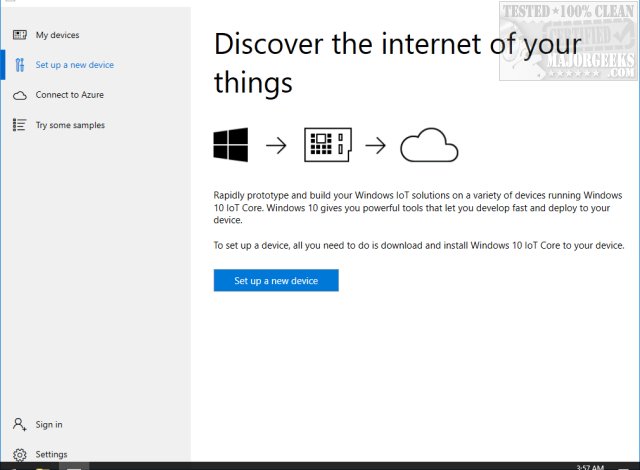
Task: Select Set up a new device in sidebar
Action: (x=75, y=65)
